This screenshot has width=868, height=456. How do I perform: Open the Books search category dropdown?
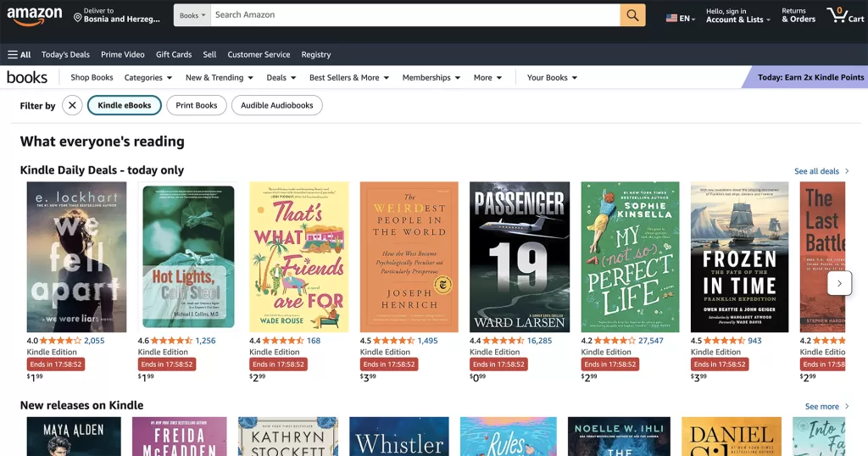(192, 15)
